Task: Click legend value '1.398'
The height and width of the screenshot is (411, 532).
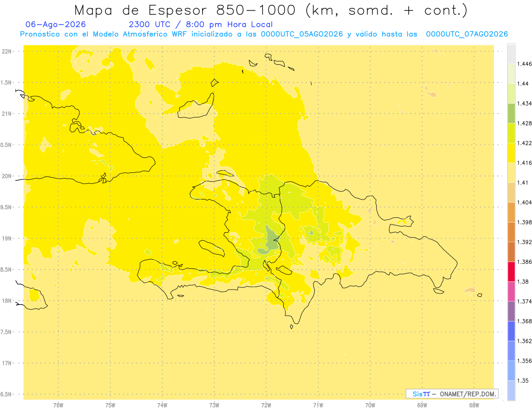Action: pyautogui.click(x=524, y=222)
